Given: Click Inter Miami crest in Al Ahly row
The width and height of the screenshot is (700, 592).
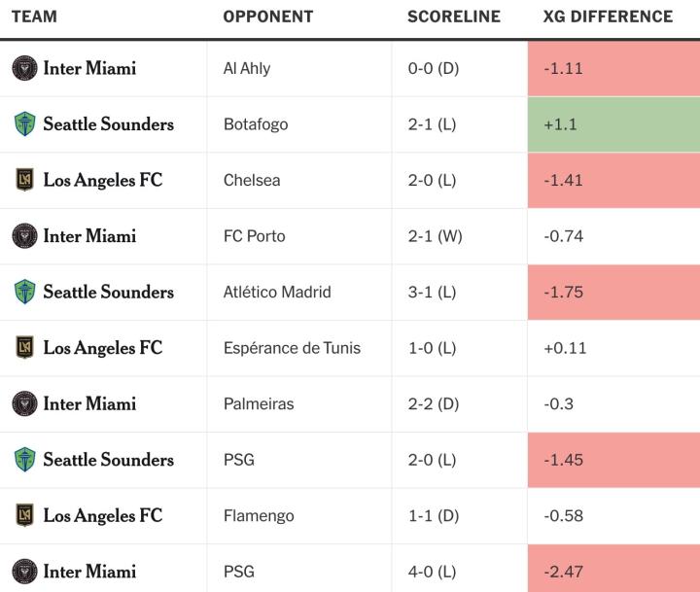Looking at the screenshot, I should coord(24,68).
